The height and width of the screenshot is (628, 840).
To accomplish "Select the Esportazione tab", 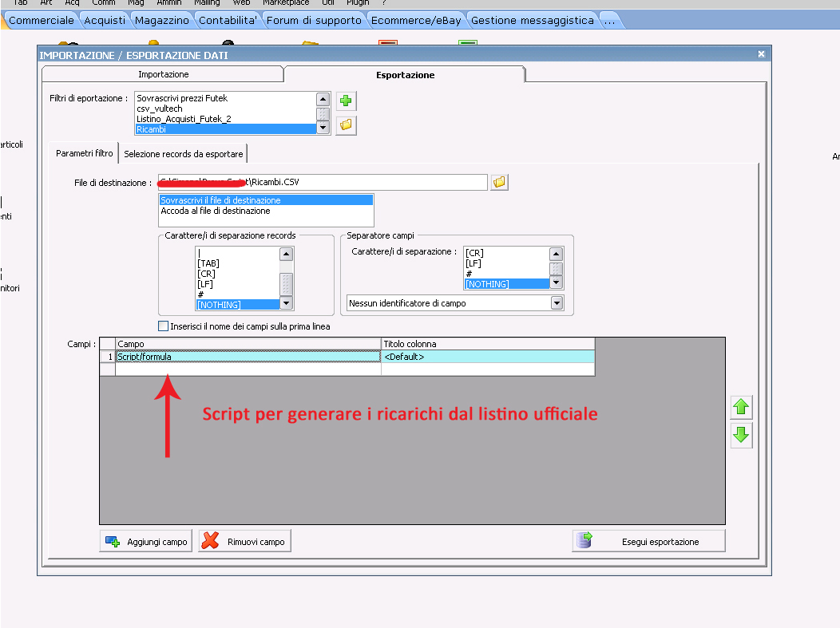I will (x=405, y=75).
